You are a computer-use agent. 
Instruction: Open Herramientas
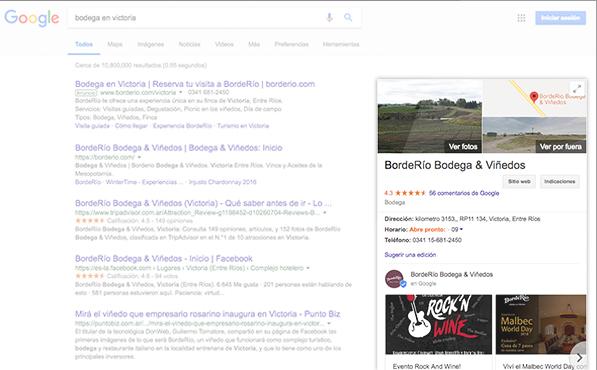click(341, 44)
